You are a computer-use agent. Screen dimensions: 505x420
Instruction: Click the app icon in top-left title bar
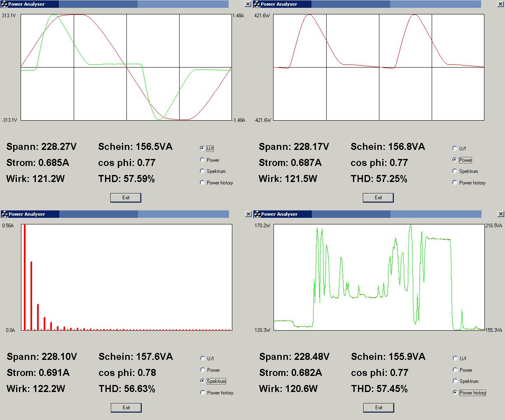(5, 4)
